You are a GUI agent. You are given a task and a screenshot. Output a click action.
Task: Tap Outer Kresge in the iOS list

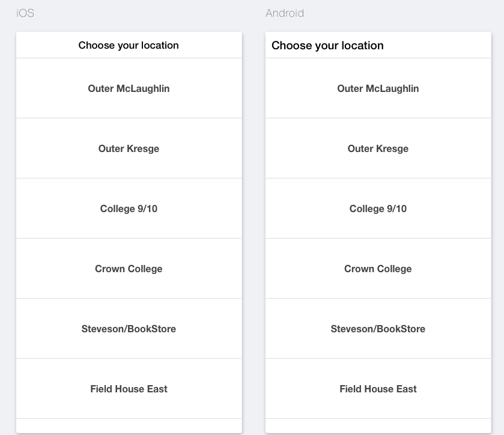click(129, 148)
